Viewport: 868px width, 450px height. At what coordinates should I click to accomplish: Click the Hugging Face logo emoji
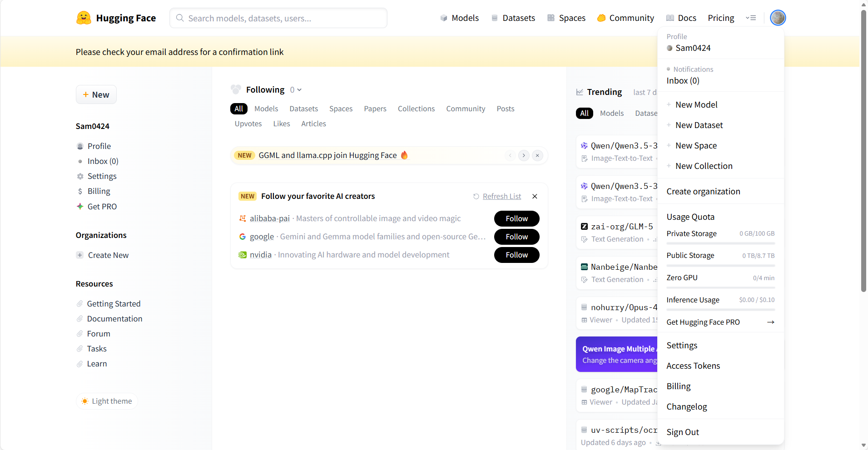point(84,18)
